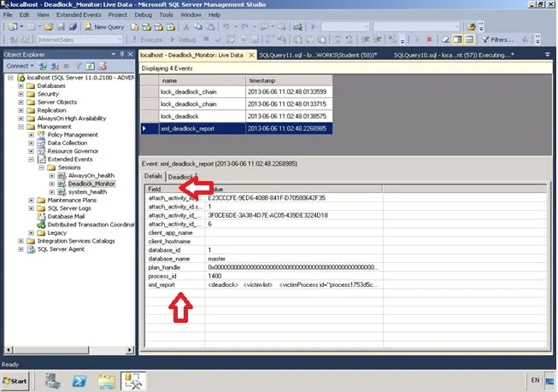Click the New Query button

pos(104,26)
